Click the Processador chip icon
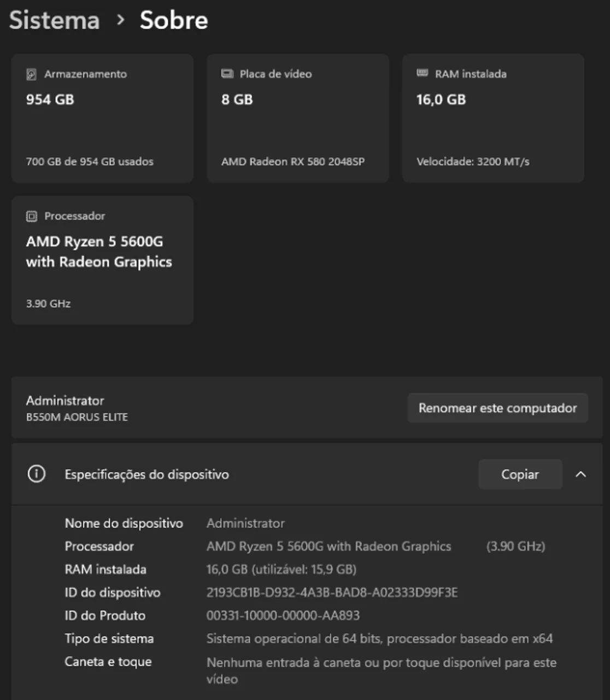 (x=32, y=217)
